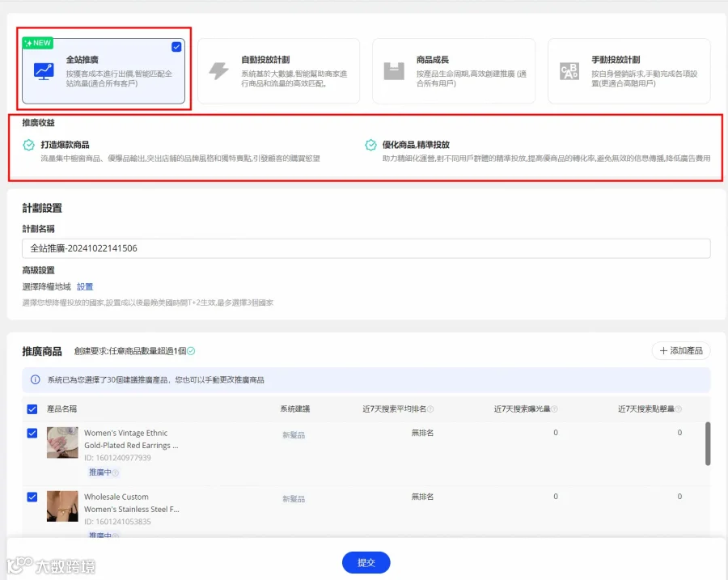Image resolution: width=728 pixels, height=580 pixels.
Task: Click the 計劃名稱 input field
Action: coord(366,248)
